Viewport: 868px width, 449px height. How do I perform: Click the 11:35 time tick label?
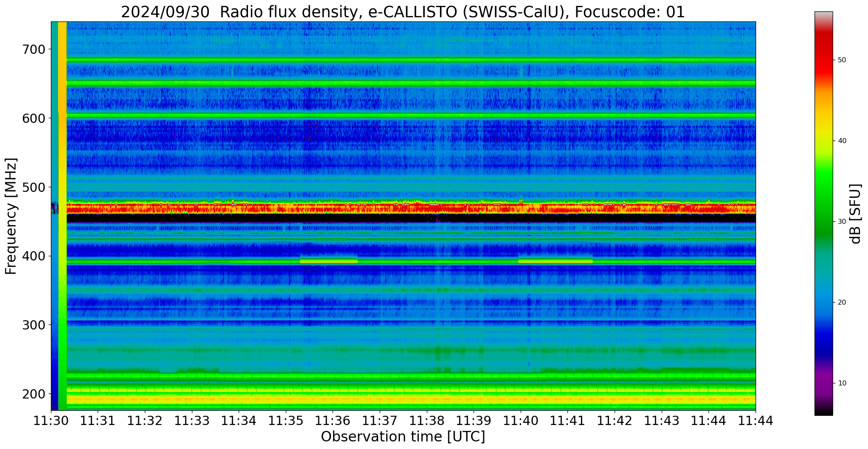coord(286,421)
